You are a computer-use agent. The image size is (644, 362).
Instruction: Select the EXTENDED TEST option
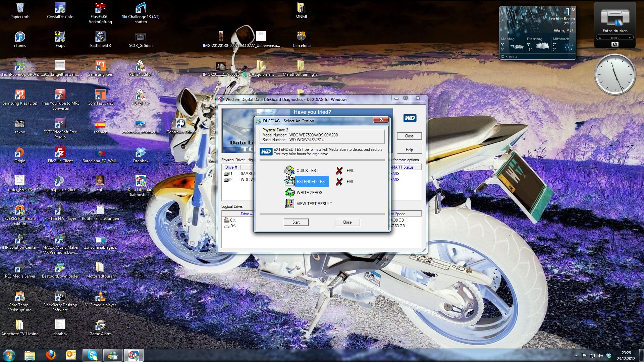coord(312,182)
